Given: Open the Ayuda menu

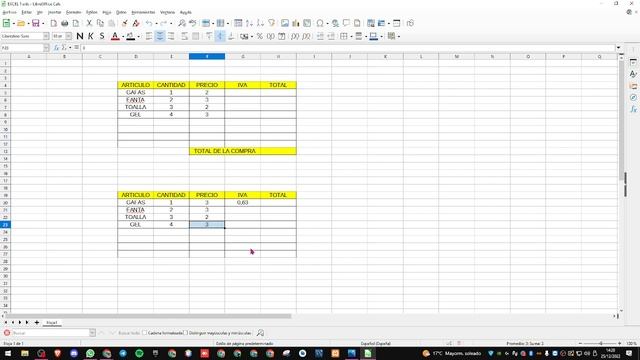Looking at the screenshot, I should (x=185, y=12).
